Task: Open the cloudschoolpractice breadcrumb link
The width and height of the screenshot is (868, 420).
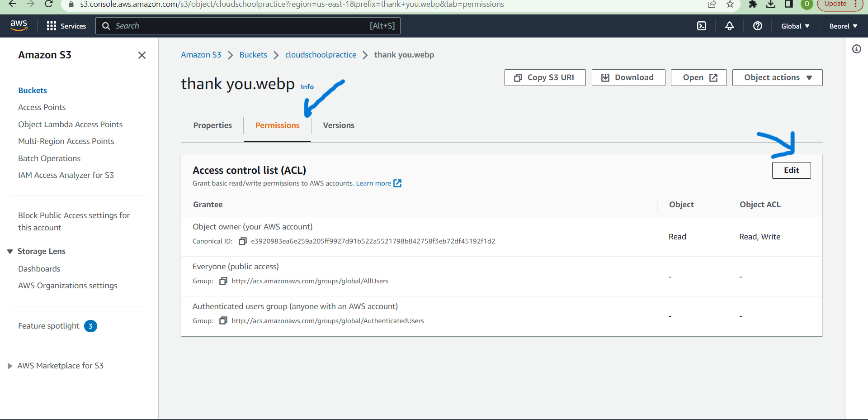Action: tap(321, 55)
